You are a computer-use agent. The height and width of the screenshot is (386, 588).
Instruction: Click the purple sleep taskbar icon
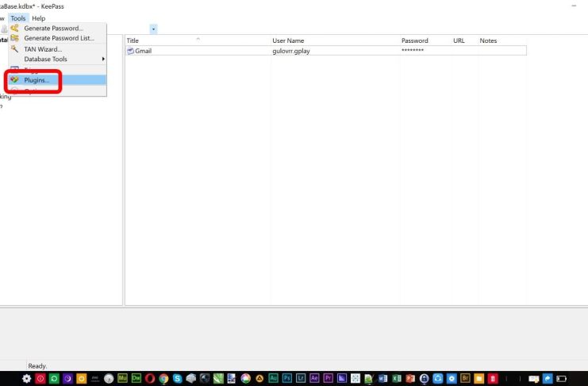[67, 379]
